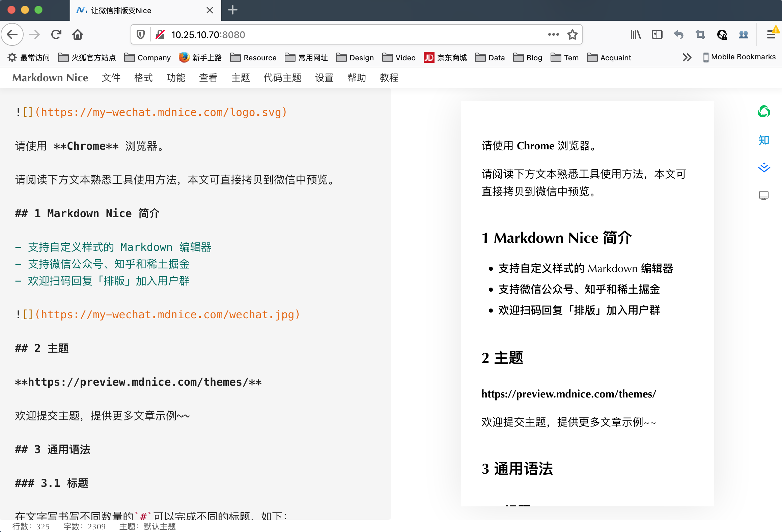Toggle the sidebar view icon
The image size is (782, 532).
coord(657,34)
